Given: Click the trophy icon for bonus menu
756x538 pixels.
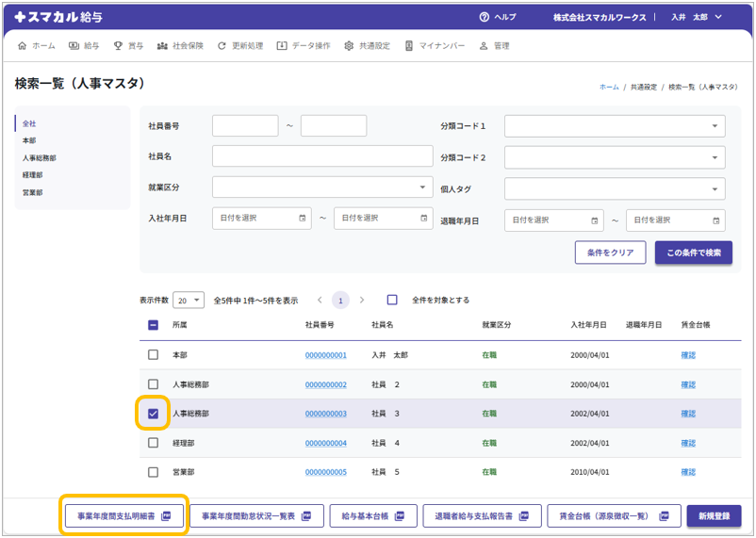Looking at the screenshot, I should [x=118, y=45].
